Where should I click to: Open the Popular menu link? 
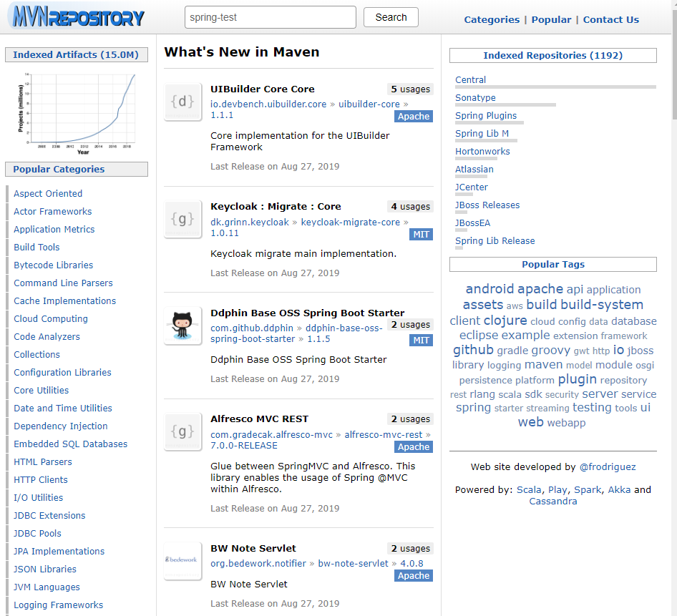click(x=551, y=20)
